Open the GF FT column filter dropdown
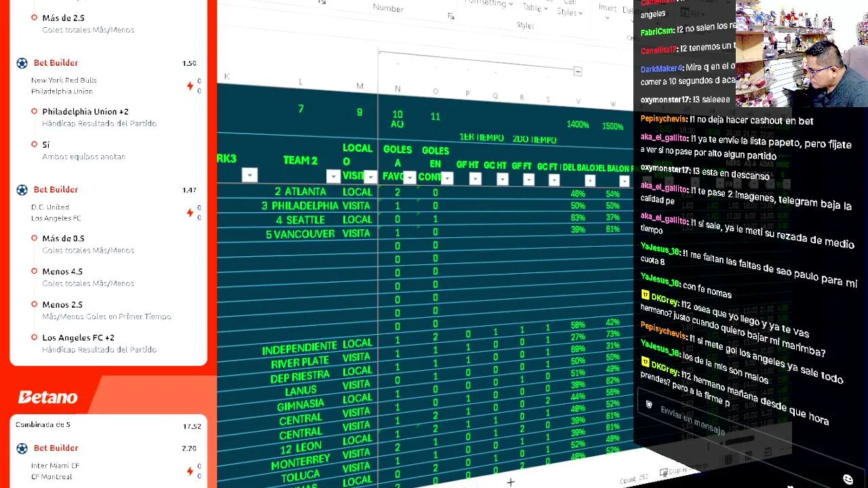This screenshot has height=488, width=868. coord(528,180)
